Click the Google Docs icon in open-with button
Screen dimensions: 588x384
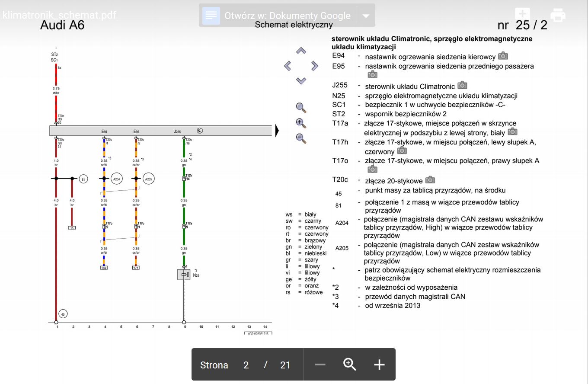tap(211, 16)
